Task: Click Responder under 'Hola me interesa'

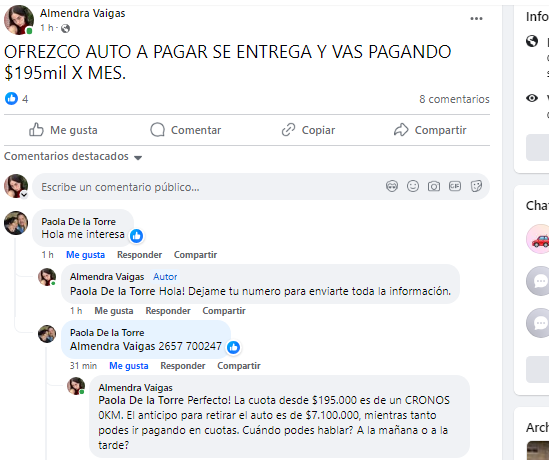Action: click(x=139, y=255)
